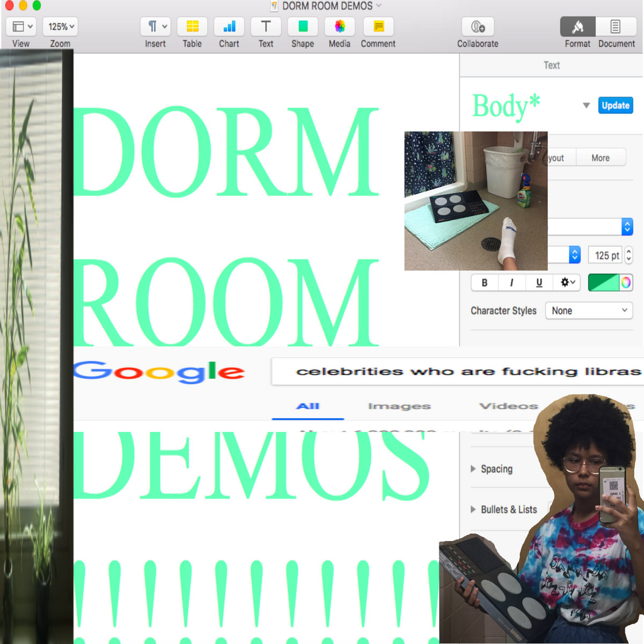Click the Update paragraph style button
This screenshot has width=644, height=644.
pyautogui.click(x=615, y=105)
